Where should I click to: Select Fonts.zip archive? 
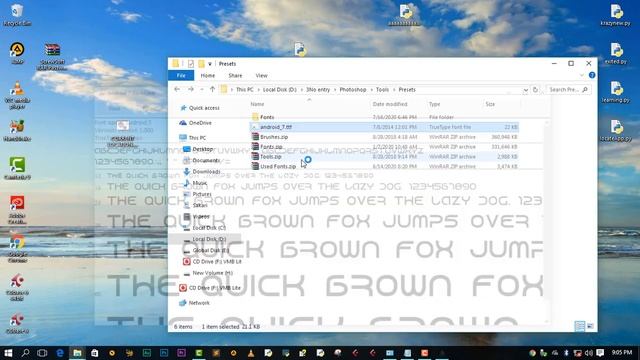(384, 147)
